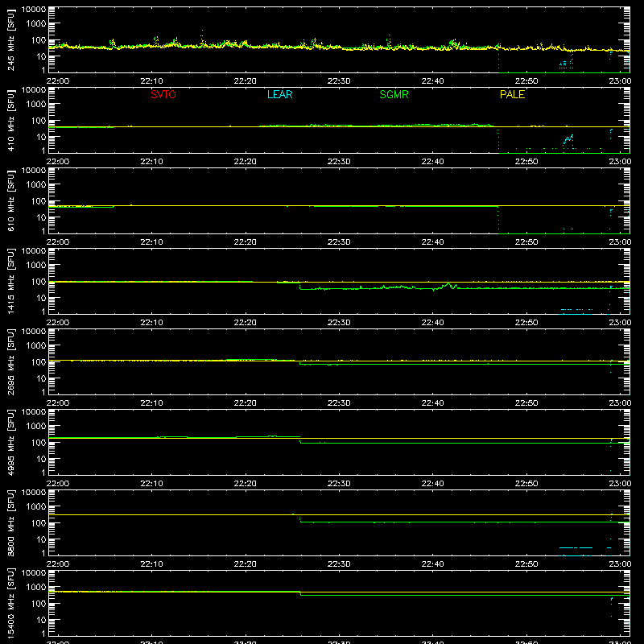Image resolution: width=644 pixels, height=644 pixels.
Task: Click 22:40 tick label under 4995 MHz panel
Action: (432, 484)
